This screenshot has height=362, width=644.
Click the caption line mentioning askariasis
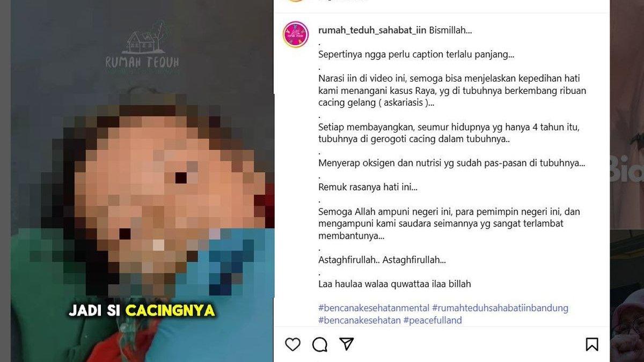pyautogui.click(x=376, y=102)
